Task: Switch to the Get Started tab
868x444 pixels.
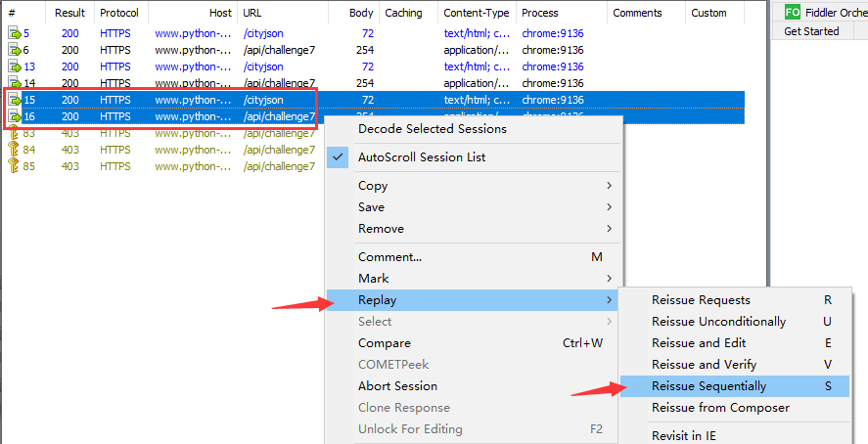Action: 811,31
